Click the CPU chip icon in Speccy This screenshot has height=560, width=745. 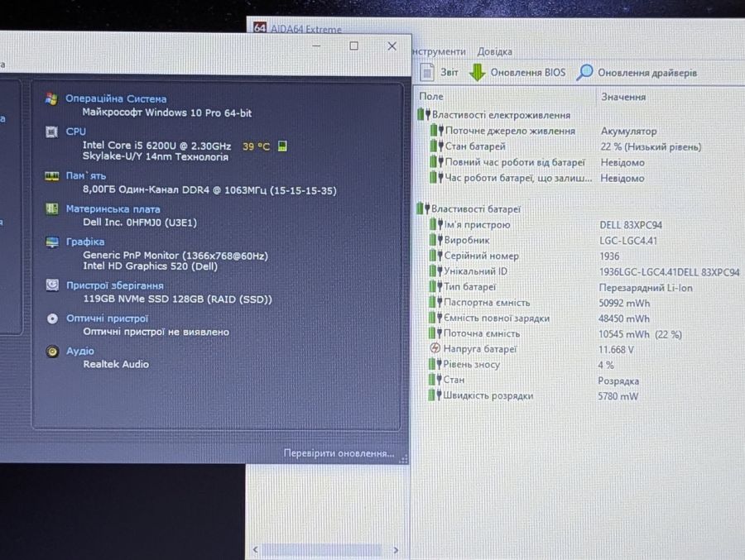pyautogui.click(x=51, y=132)
